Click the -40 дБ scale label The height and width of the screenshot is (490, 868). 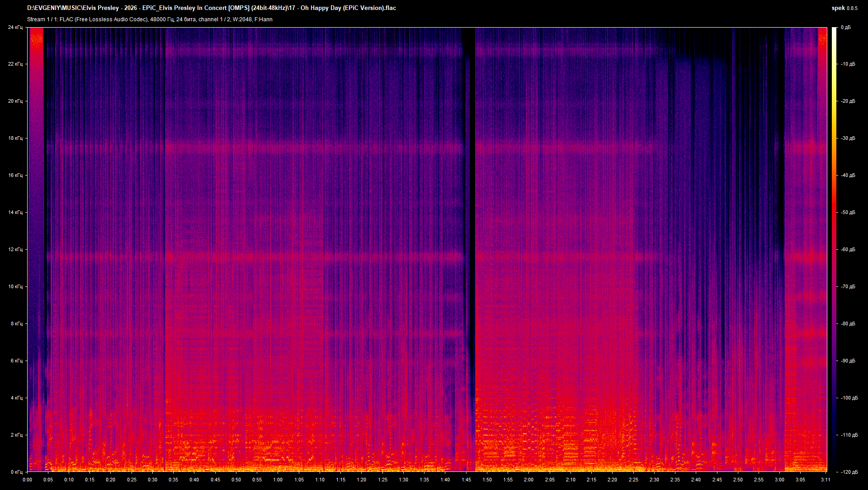(848, 175)
